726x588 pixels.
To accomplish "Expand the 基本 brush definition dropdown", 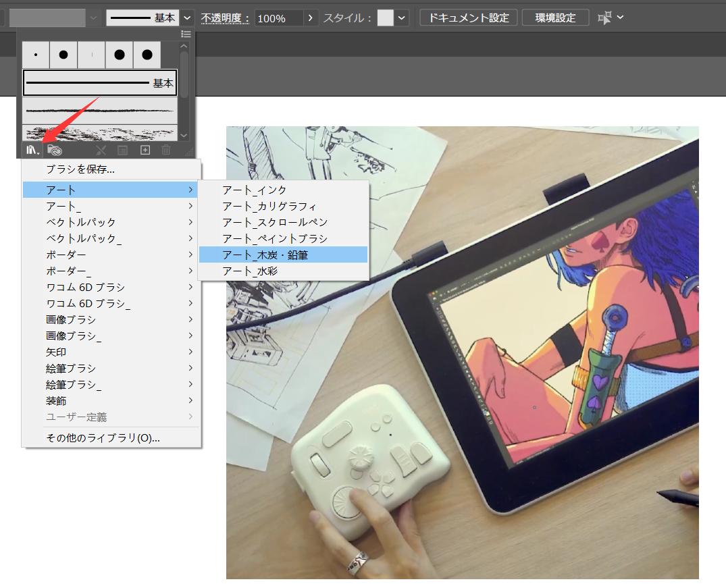I will [187, 18].
